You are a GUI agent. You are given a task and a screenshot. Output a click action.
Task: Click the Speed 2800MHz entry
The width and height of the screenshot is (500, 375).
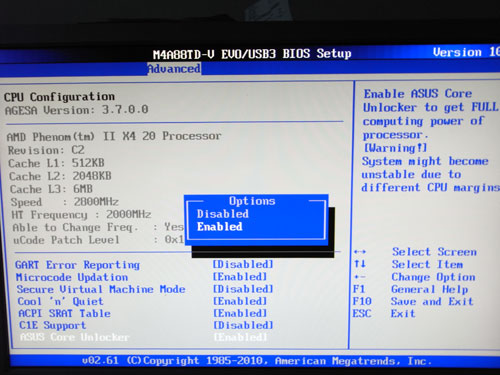[x=65, y=202]
